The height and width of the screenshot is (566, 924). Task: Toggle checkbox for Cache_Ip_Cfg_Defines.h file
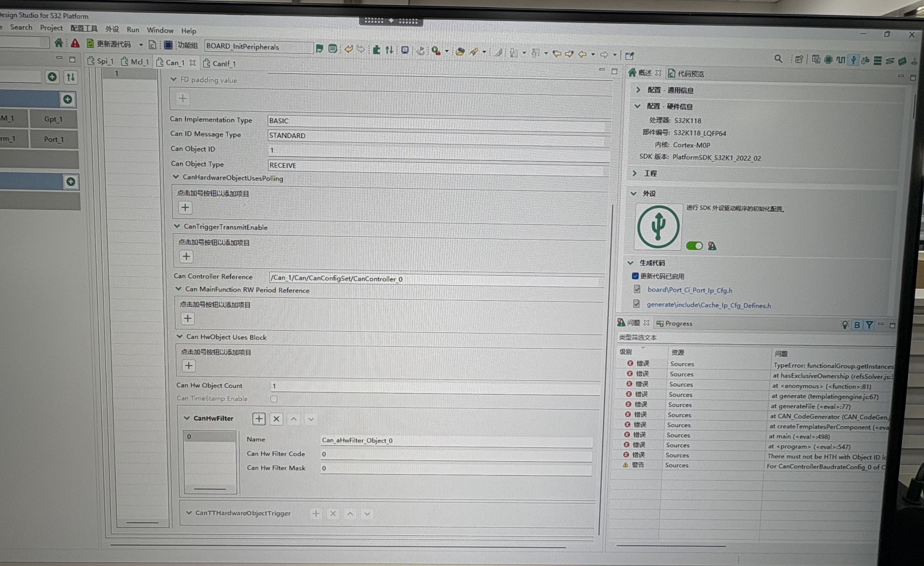636,303
